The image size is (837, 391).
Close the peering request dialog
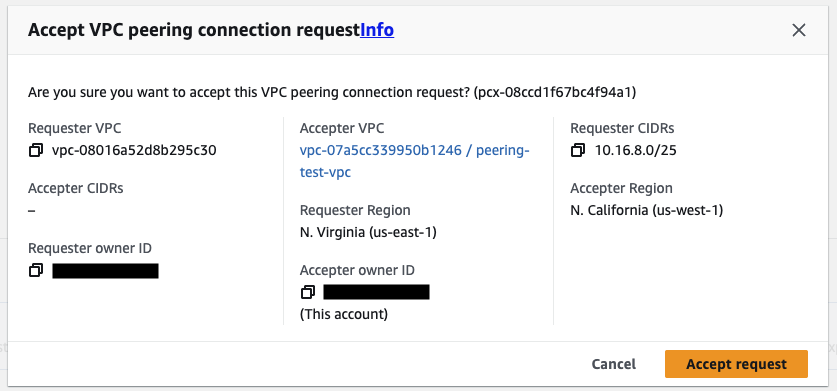tap(799, 30)
